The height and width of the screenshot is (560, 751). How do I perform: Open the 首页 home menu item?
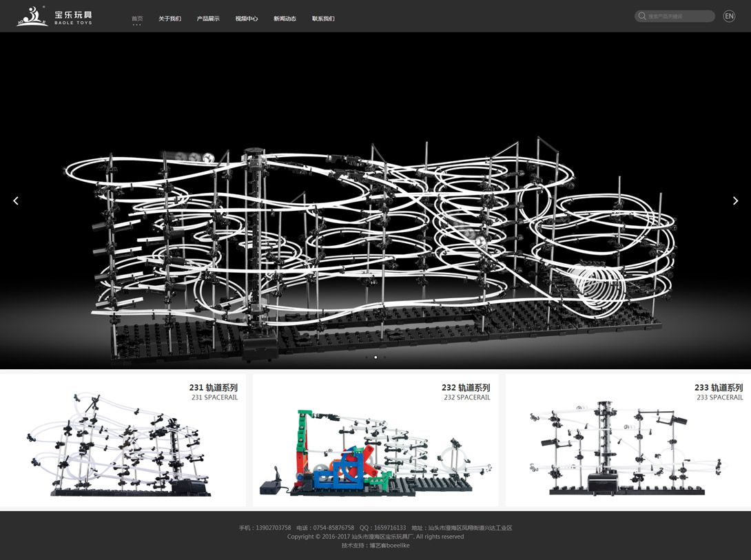point(137,19)
